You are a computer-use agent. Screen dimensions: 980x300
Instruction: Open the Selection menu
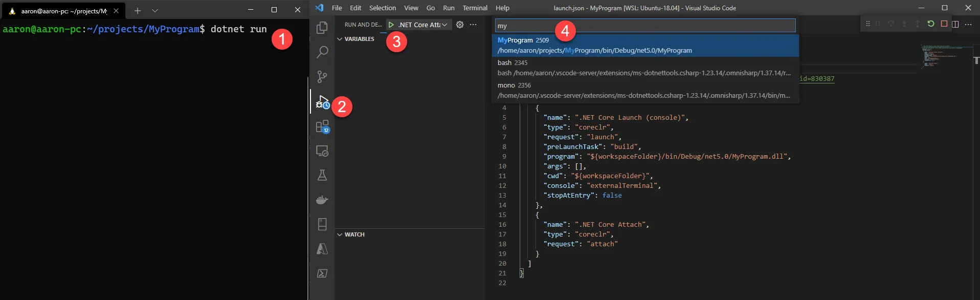click(383, 8)
